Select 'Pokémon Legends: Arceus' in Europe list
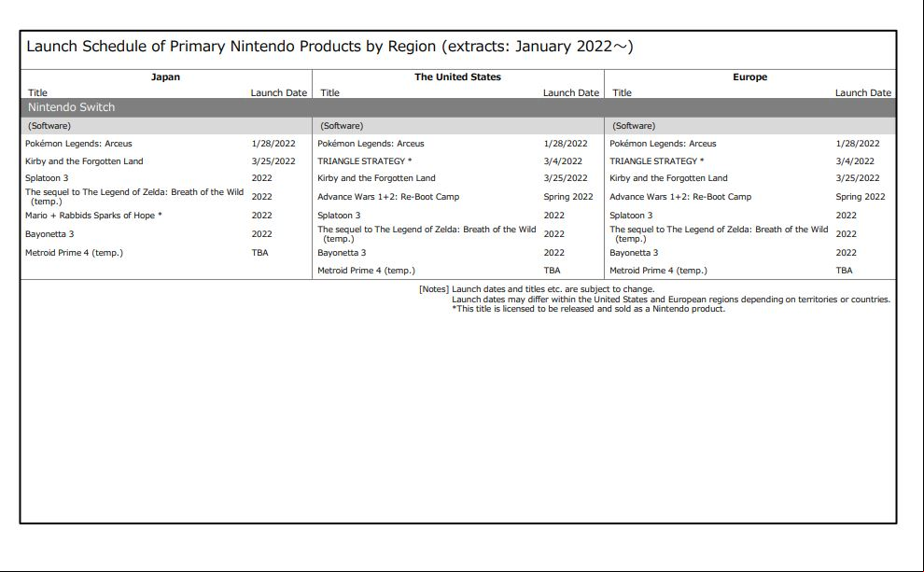This screenshot has height=572, width=924. pyautogui.click(x=663, y=144)
